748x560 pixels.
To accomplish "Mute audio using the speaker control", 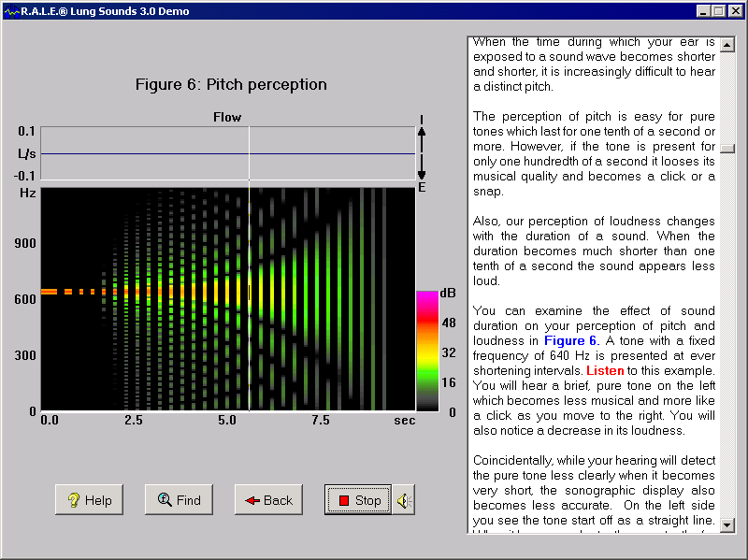I will click(x=404, y=499).
